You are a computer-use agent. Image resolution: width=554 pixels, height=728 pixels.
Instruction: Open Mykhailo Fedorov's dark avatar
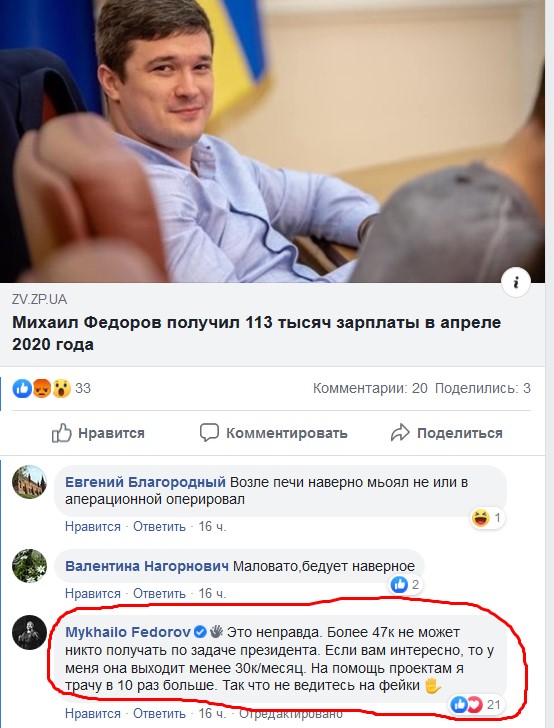pos(29,632)
